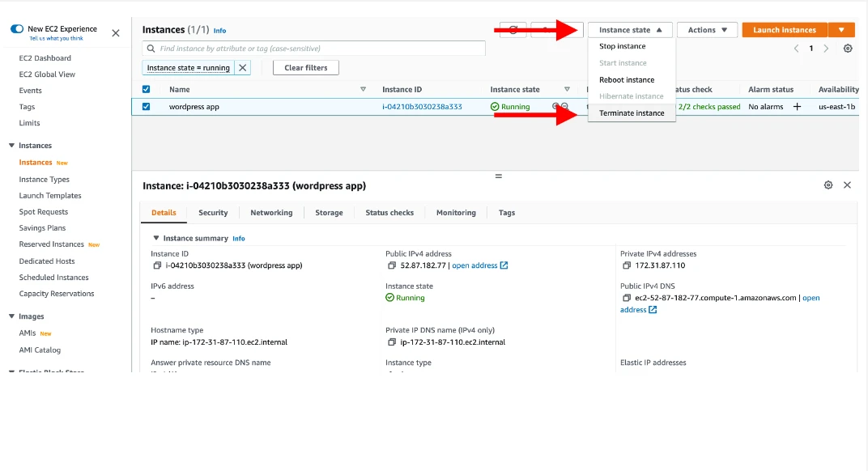Zoom out icon beside Running state
The image size is (868, 471).
(564, 106)
